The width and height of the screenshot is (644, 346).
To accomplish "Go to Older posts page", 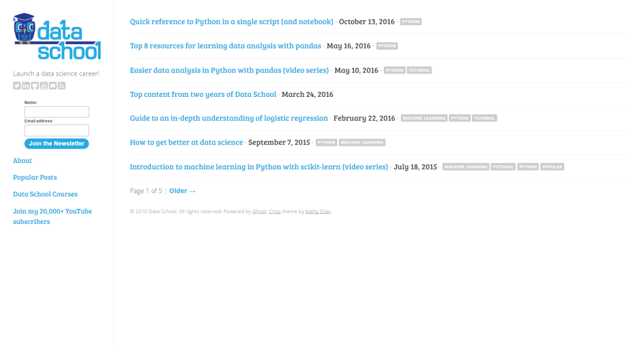I will 182,191.
